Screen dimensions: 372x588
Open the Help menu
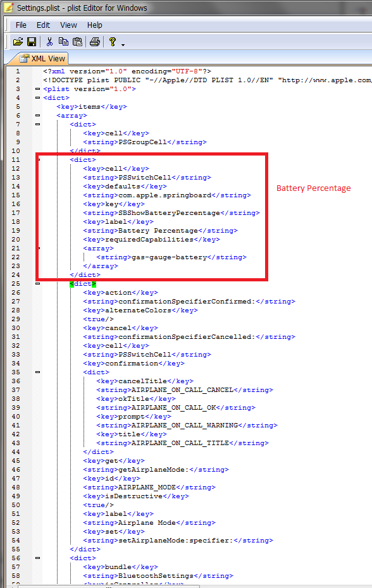[x=95, y=25]
